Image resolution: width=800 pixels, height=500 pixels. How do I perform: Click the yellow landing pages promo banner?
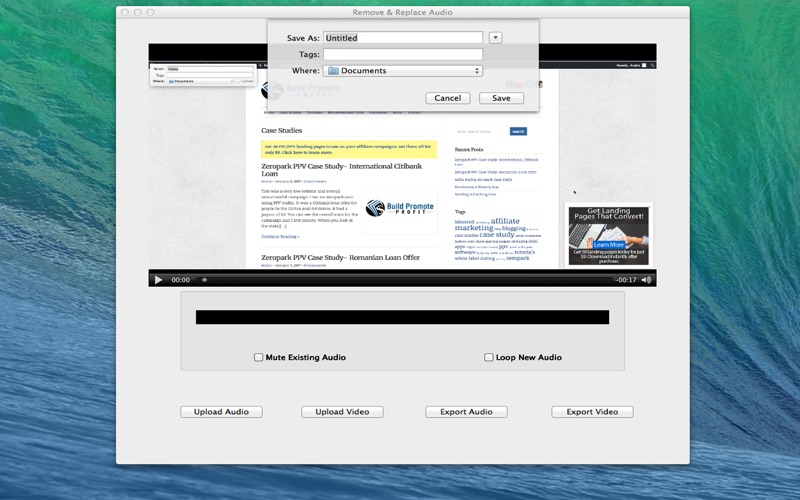click(349, 149)
